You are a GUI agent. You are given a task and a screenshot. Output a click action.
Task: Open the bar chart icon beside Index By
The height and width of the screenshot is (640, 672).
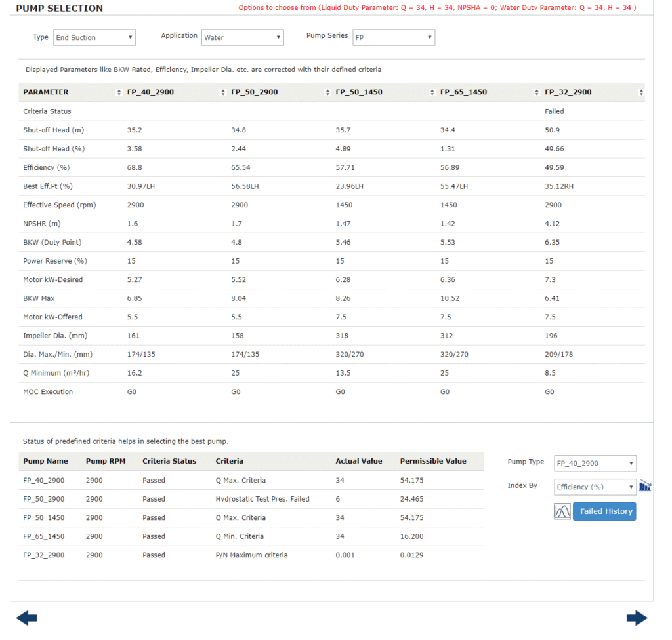click(645, 486)
